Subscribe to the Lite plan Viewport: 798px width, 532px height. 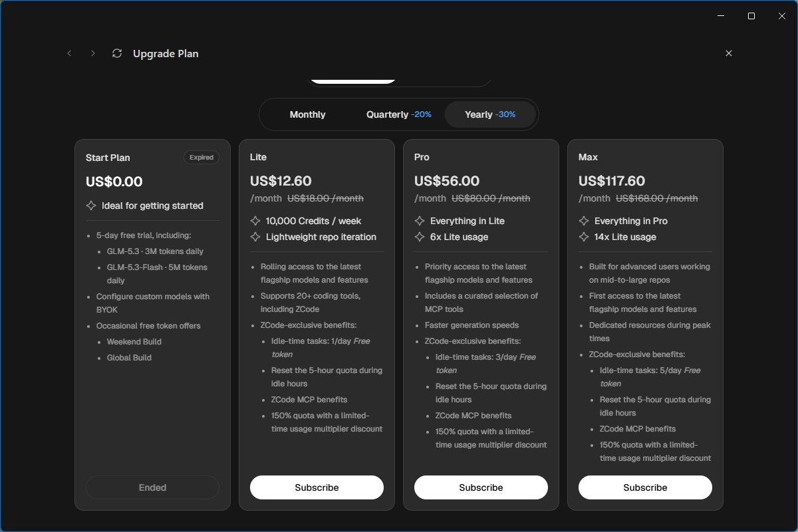pos(317,487)
